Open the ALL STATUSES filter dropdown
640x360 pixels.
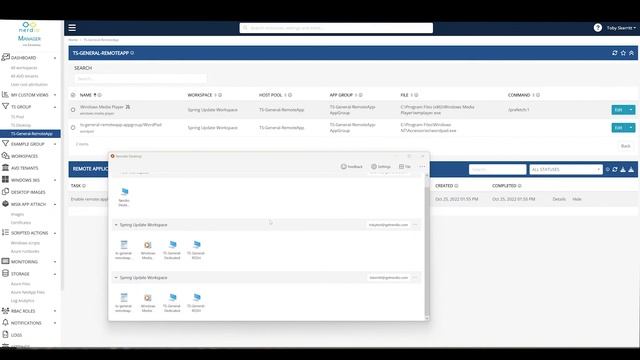pyautogui.click(x=566, y=169)
